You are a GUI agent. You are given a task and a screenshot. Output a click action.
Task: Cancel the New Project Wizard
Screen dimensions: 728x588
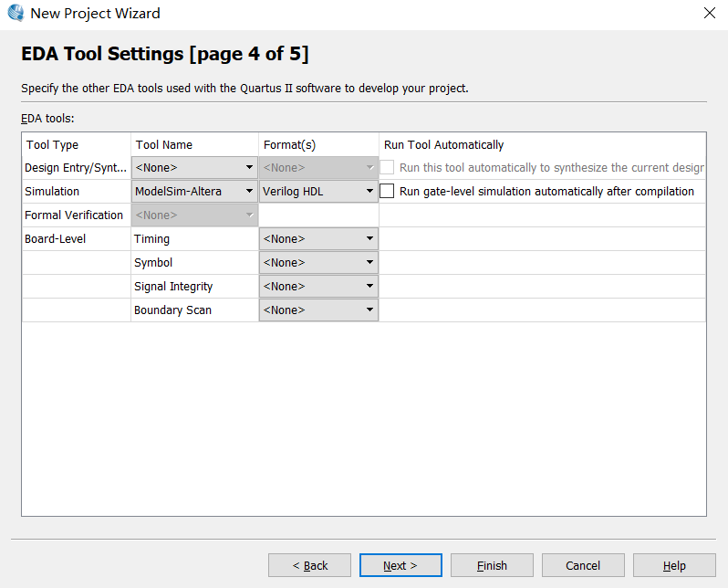coord(583,565)
